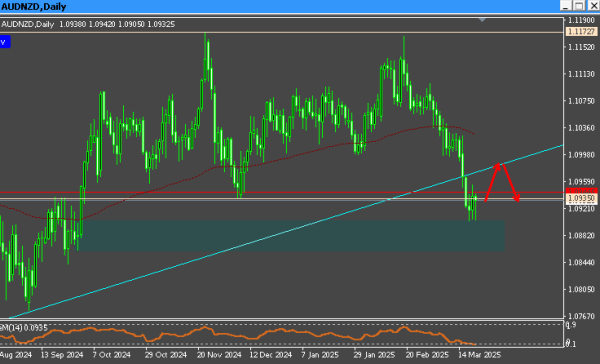This screenshot has height=364, width=600.
Task: Click the indicator label (14) 0.0935
Action: tap(24, 328)
